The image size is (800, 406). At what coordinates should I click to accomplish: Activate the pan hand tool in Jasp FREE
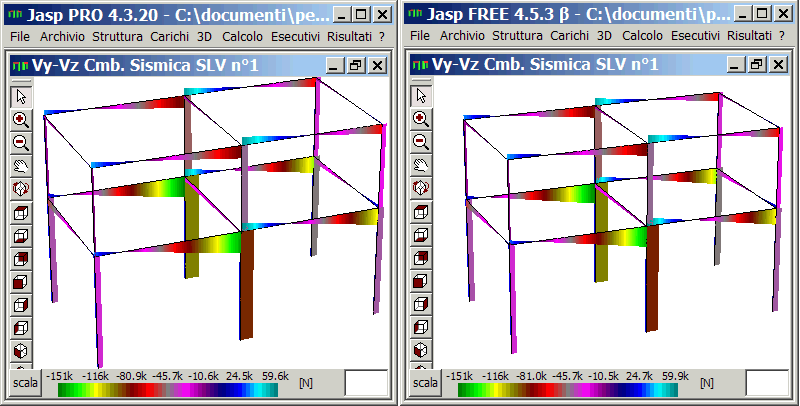[x=421, y=166]
